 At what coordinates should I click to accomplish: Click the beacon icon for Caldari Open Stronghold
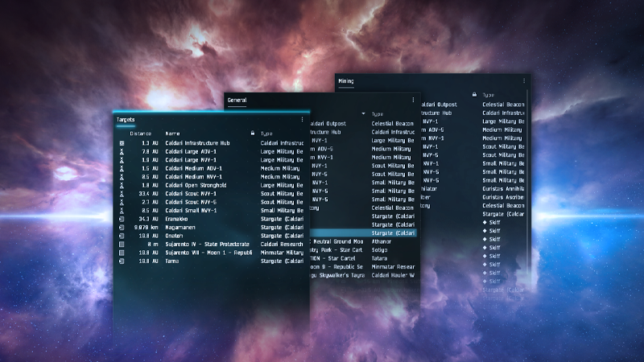pos(122,185)
